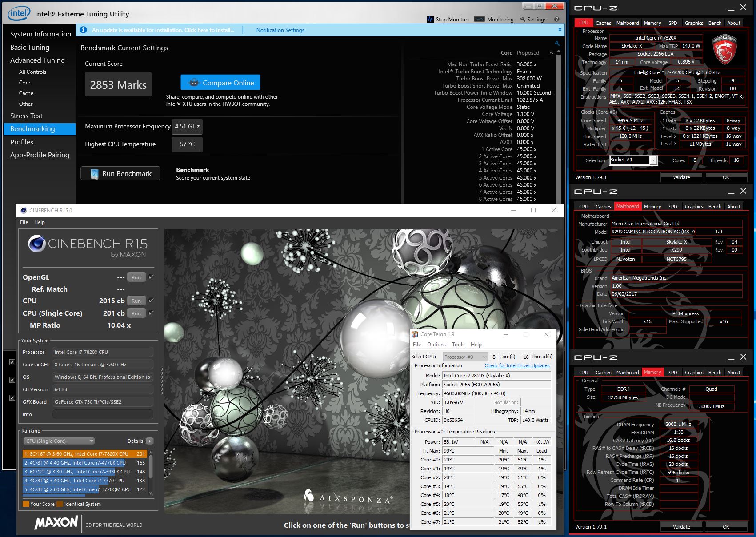This screenshot has width=756, height=537.
Task: Click the Run Benchmark icon
Action: pyautogui.click(x=94, y=174)
